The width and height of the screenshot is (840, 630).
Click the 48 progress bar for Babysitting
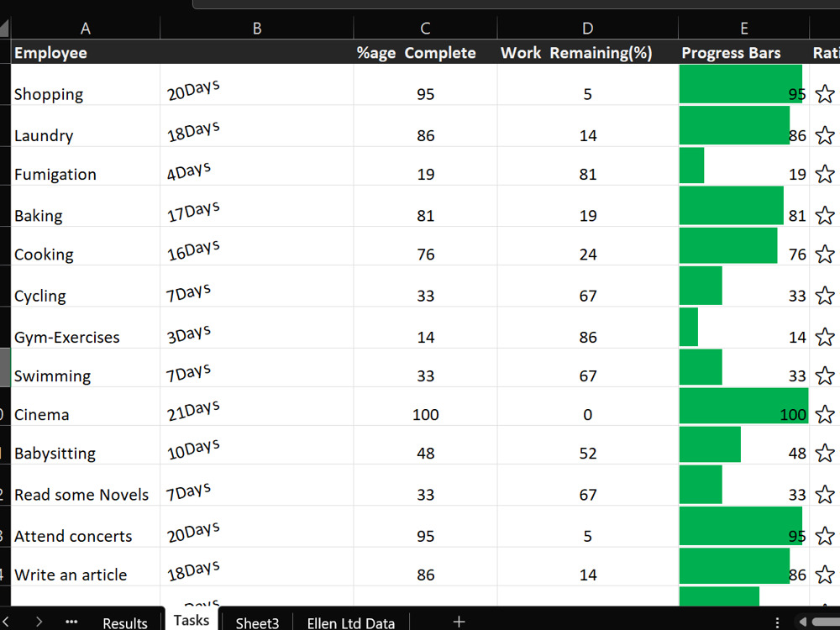(x=744, y=444)
